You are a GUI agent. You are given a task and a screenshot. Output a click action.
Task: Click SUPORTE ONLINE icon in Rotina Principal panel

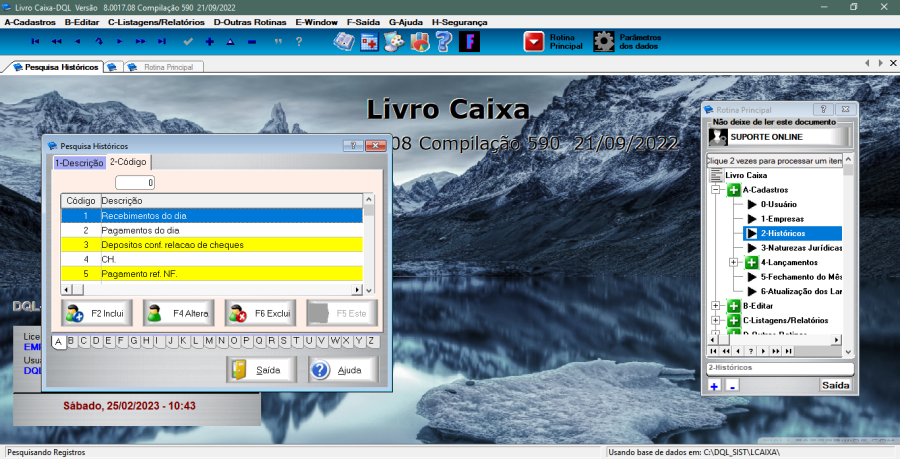click(718, 136)
